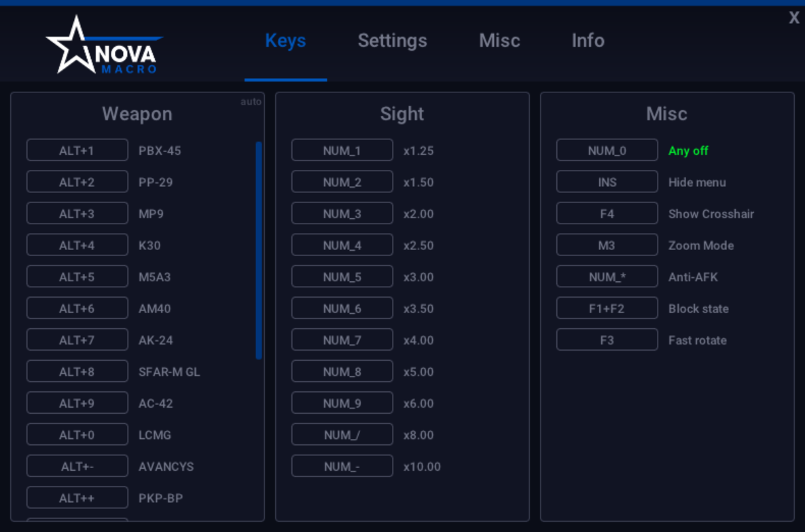The height and width of the screenshot is (532, 805).
Task: Rebind NUM_1 for x1.25 sight
Action: pyautogui.click(x=342, y=150)
